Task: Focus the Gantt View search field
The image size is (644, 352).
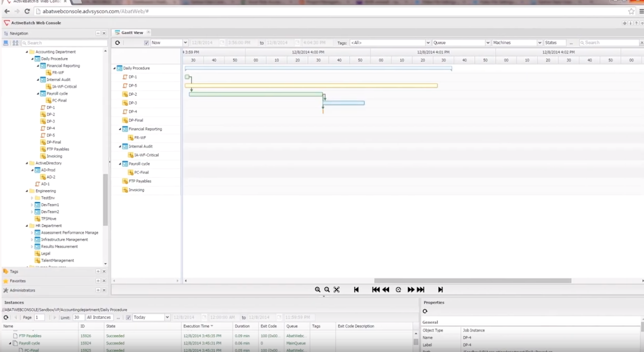Action: tap(610, 43)
